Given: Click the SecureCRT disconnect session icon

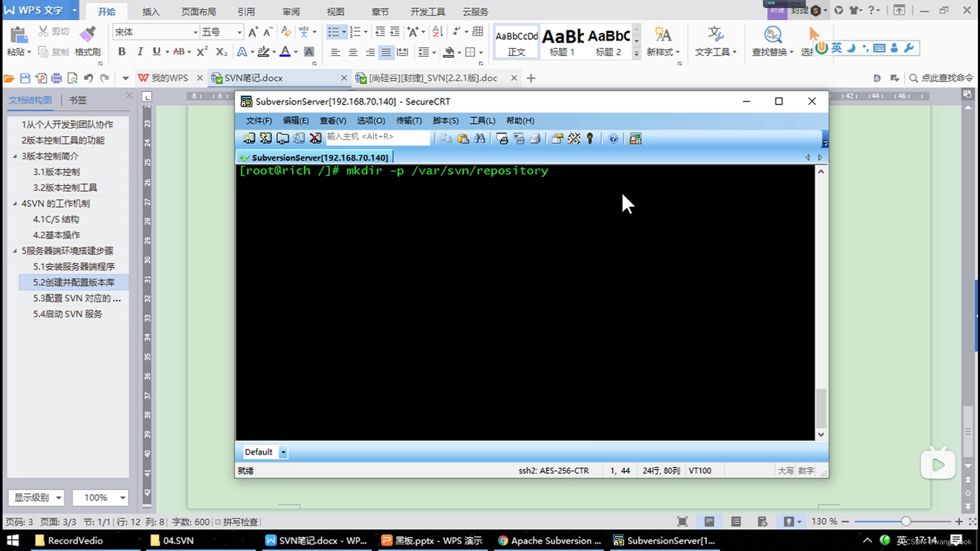Looking at the screenshot, I should tap(315, 138).
